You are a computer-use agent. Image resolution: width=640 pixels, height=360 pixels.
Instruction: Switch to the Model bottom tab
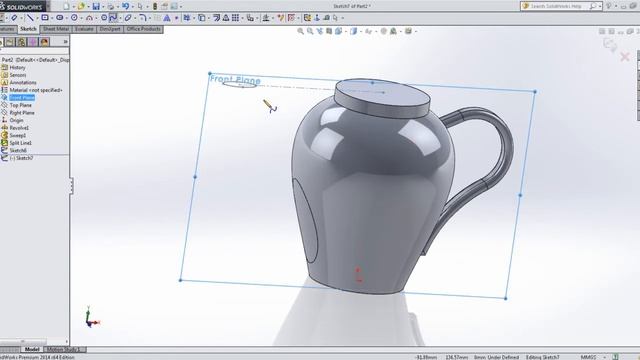coord(31,349)
